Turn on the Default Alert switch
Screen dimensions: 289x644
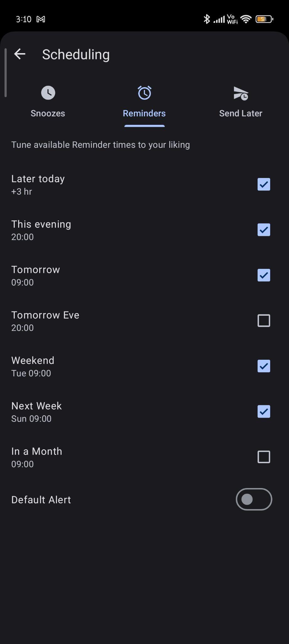point(254,499)
